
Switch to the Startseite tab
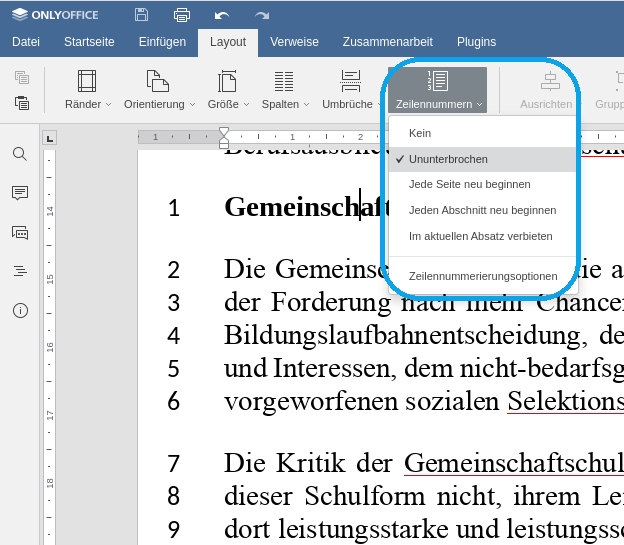89,42
